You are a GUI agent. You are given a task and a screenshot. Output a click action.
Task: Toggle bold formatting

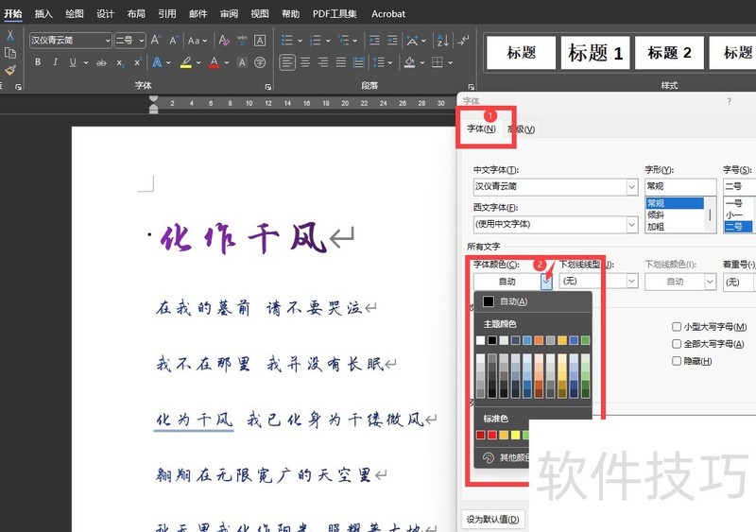click(x=38, y=62)
